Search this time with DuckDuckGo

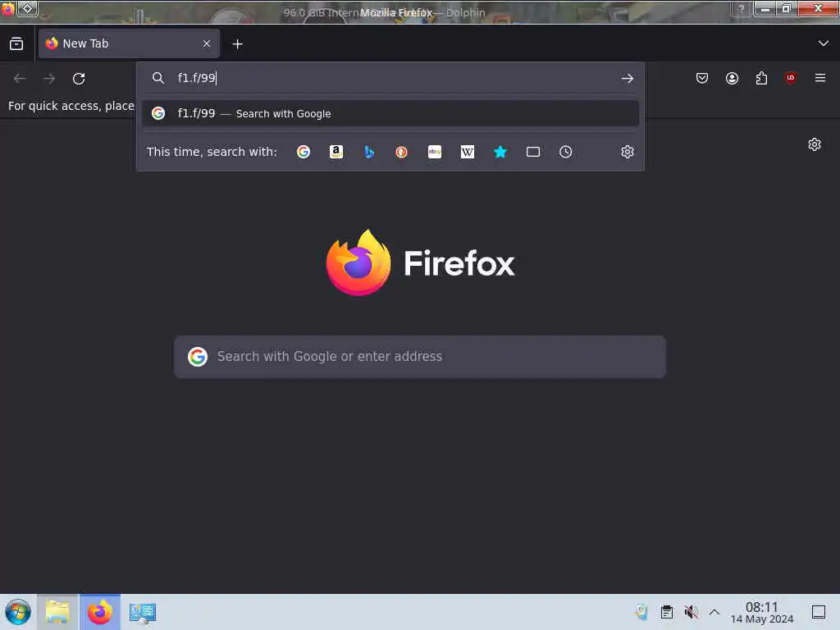(401, 152)
